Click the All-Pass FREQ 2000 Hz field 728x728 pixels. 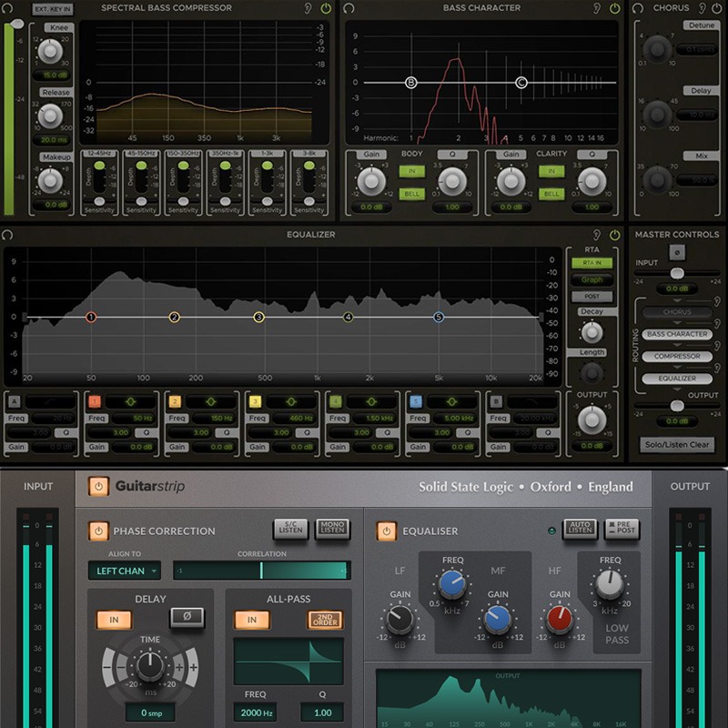pos(256,713)
